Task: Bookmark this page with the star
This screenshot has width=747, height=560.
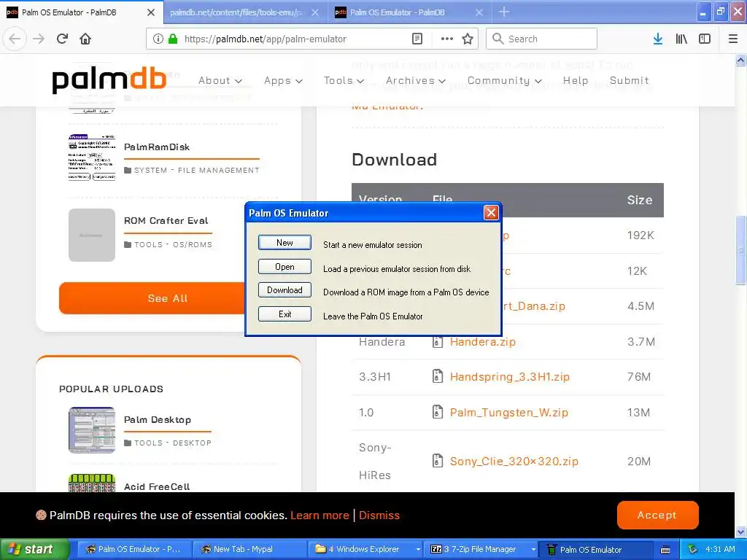Action: [x=468, y=39]
